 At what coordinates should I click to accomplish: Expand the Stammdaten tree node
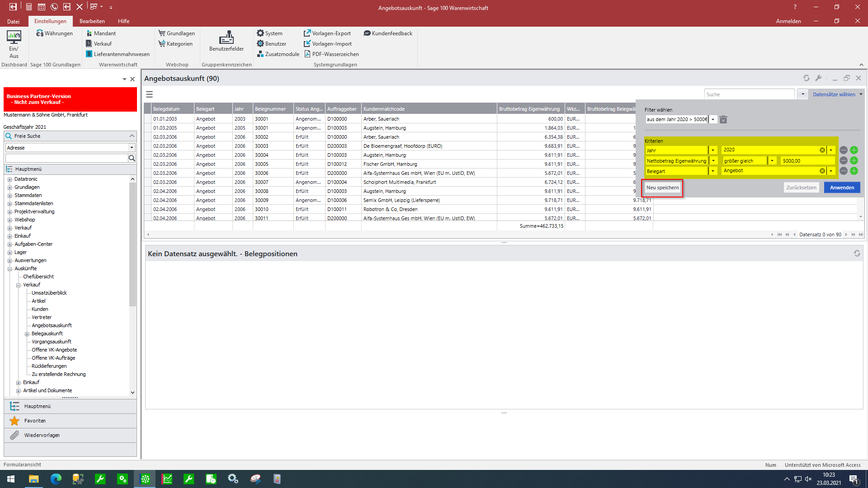pyautogui.click(x=9, y=196)
